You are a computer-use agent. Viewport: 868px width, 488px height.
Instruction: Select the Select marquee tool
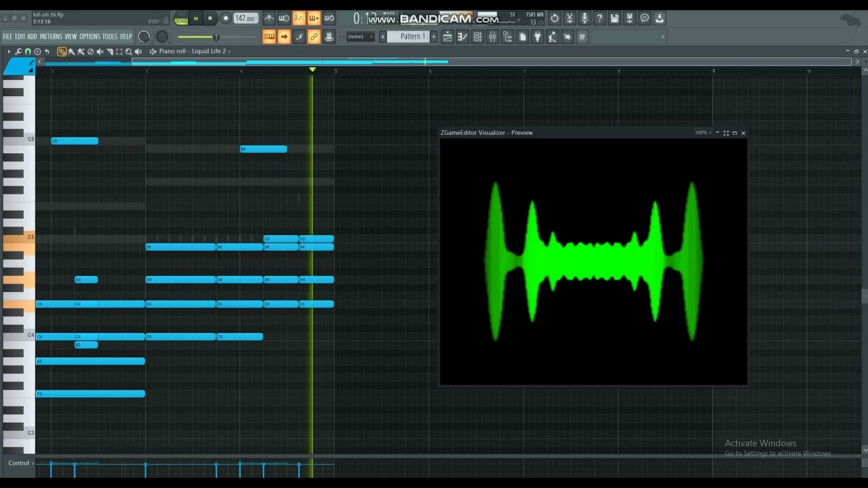point(119,52)
